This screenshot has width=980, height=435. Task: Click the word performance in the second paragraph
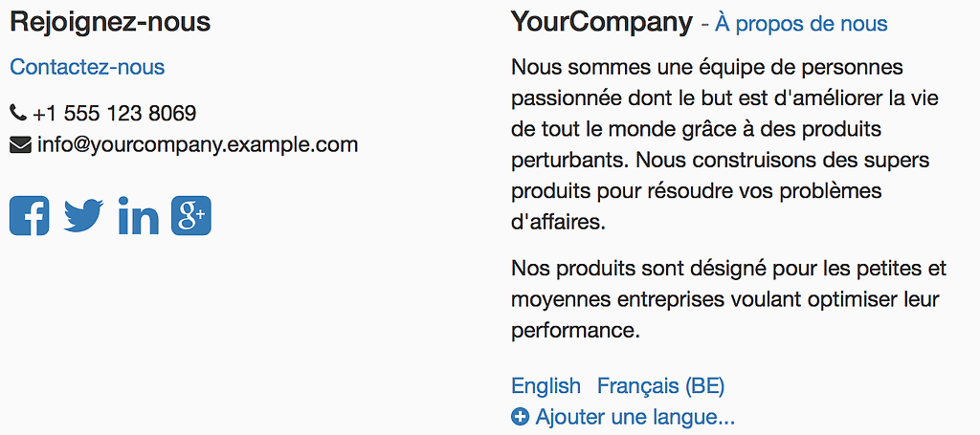572,331
